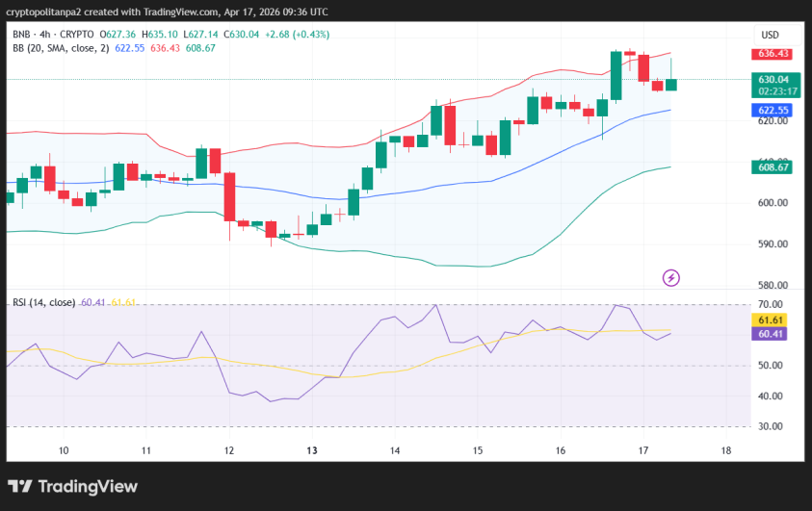Select the bold 13 date on time axis
Viewport: 812px width, 511px height.
[312, 450]
